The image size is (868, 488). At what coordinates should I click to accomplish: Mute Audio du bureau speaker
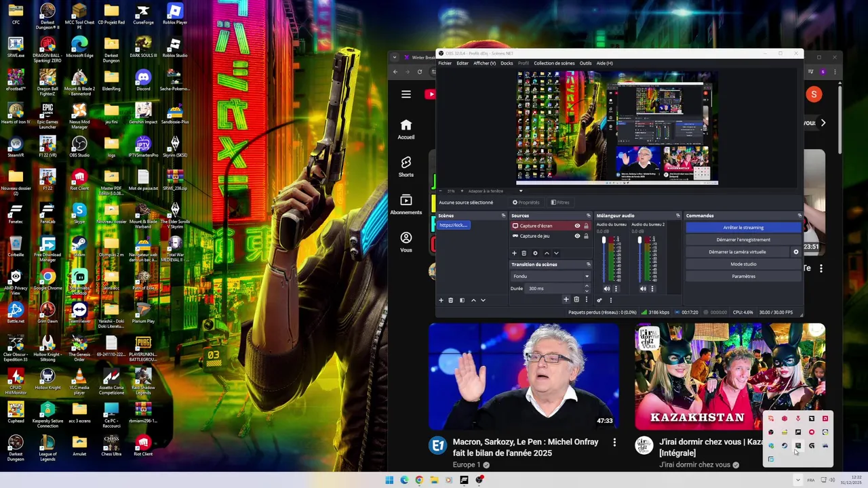(607, 289)
